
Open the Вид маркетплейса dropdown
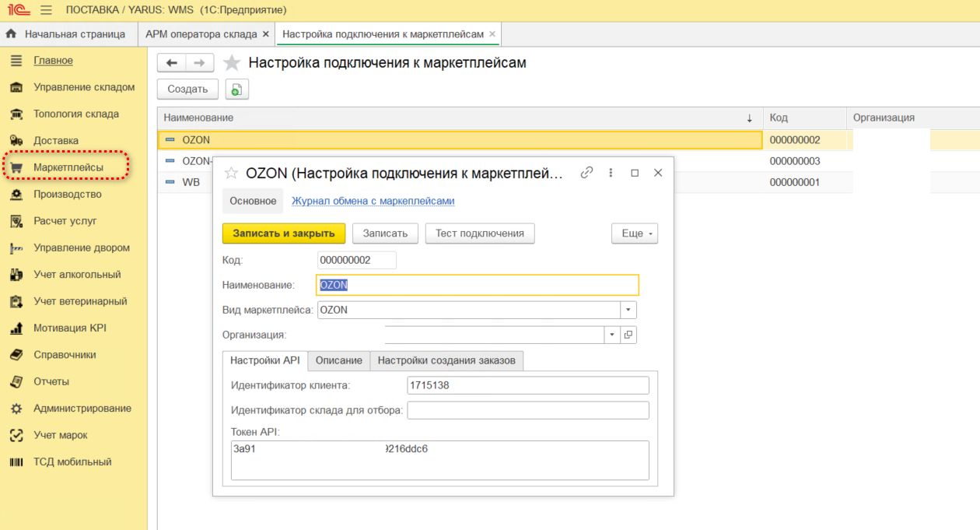click(628, 309)
